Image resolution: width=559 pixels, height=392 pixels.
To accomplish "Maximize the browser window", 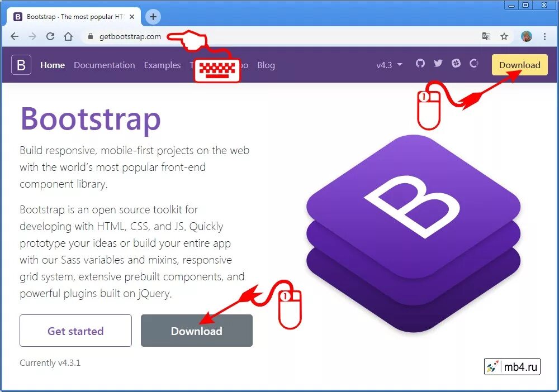I will pos(525,5).
